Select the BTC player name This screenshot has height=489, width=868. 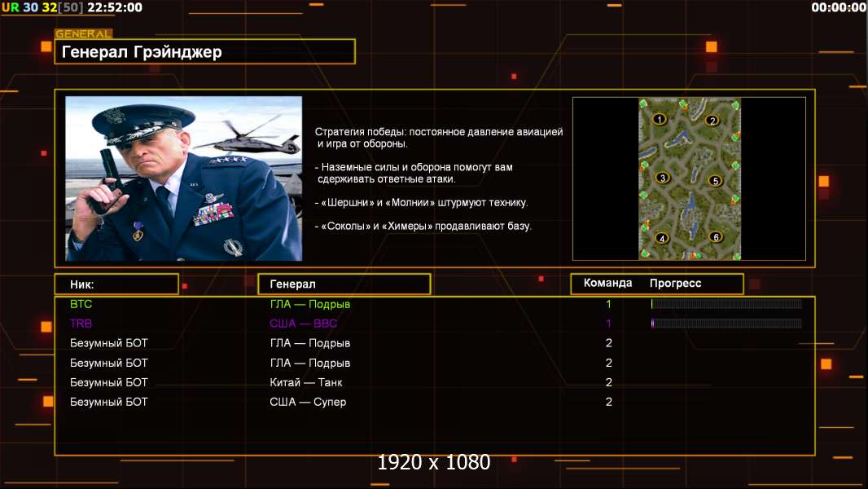click(81, 304)
